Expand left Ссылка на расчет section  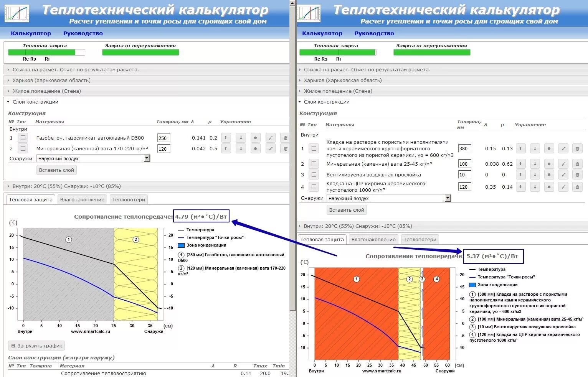(x=146, y=70)
